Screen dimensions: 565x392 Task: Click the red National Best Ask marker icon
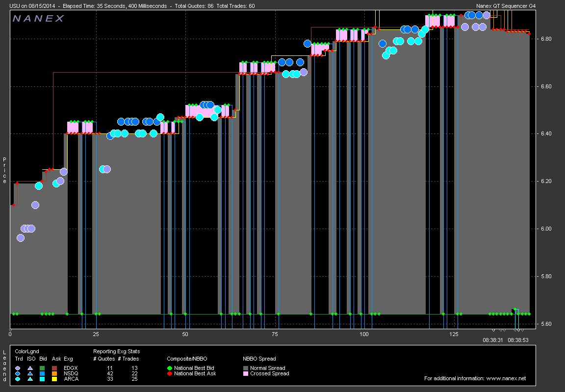(170, 374)
